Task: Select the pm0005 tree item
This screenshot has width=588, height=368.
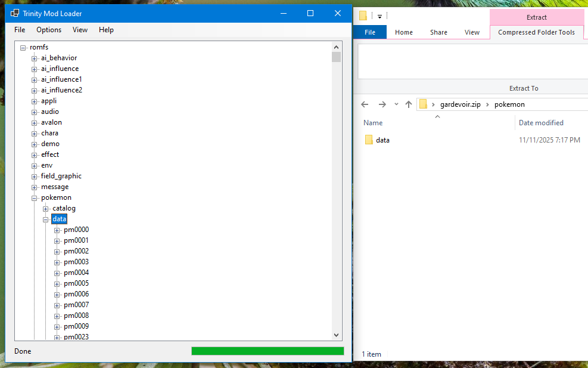Action: pyautogui.click(x=76, y=283)
